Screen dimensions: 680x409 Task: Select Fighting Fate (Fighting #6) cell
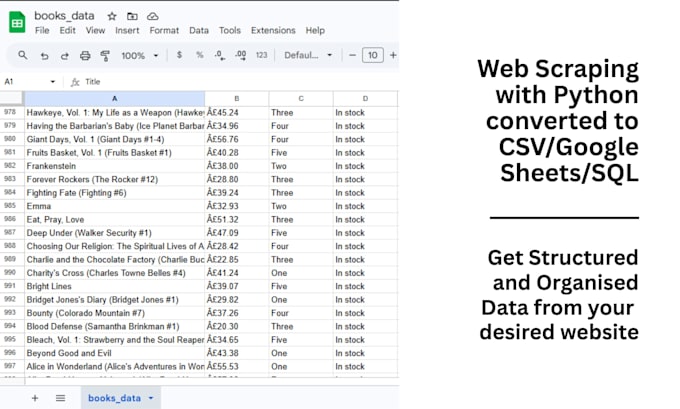[114, 193]
